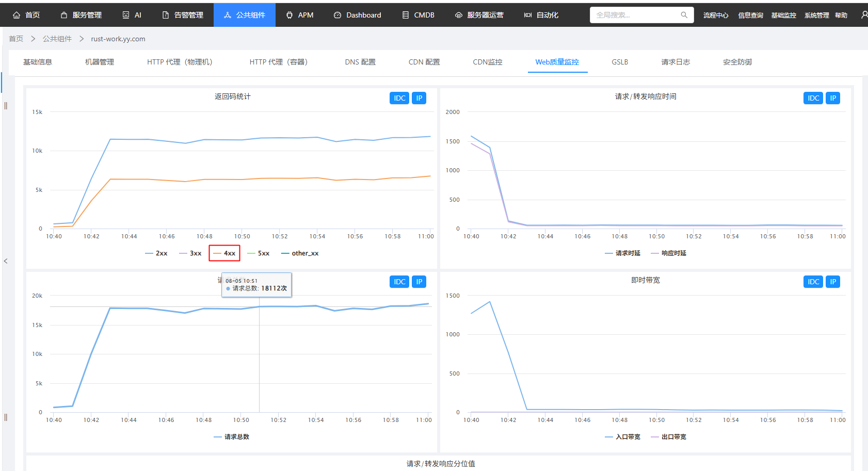The image size is (868, 471).
Task: Click the CMDB icon
Action: (x=406, y=15)
